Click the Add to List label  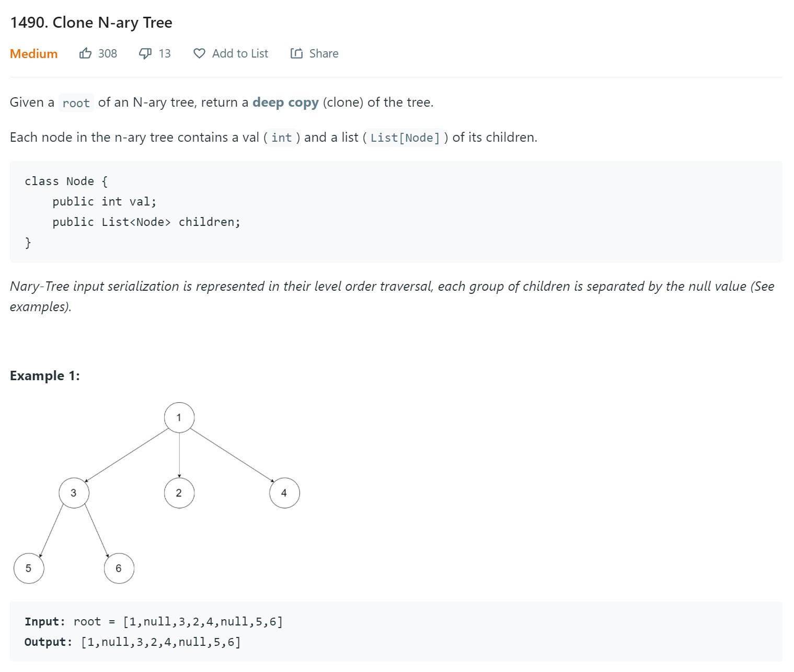click(240, 53)
